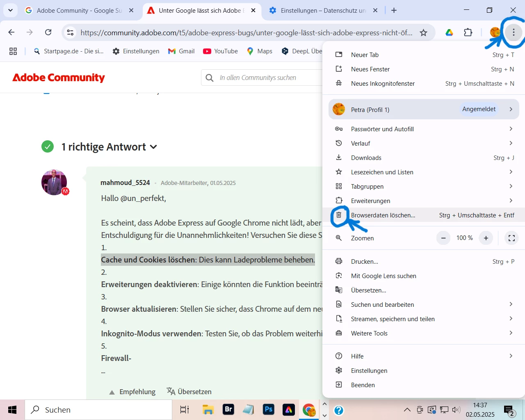This screenshot has height=420, width=525.
Task: Open File Explorer from the taskbar
Action: pos(208,410)
